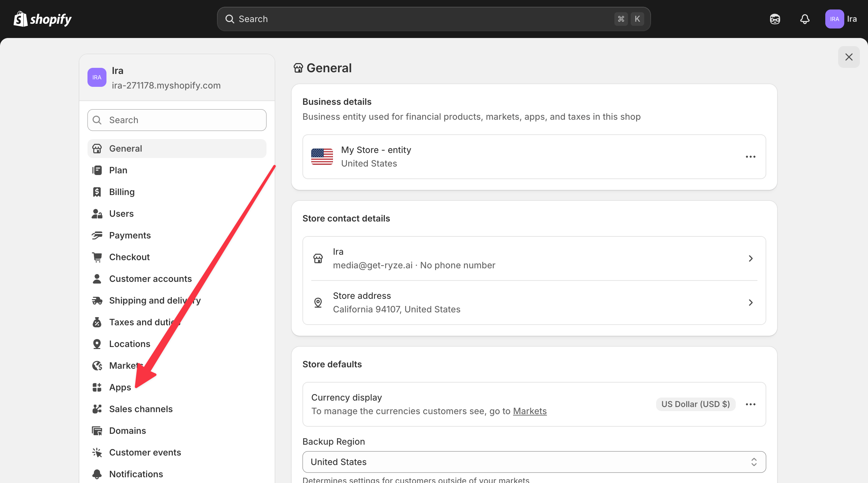Follow the Markets link in Currency display
This screenshot has height=483, width=868.
click(x=530, y=411)
